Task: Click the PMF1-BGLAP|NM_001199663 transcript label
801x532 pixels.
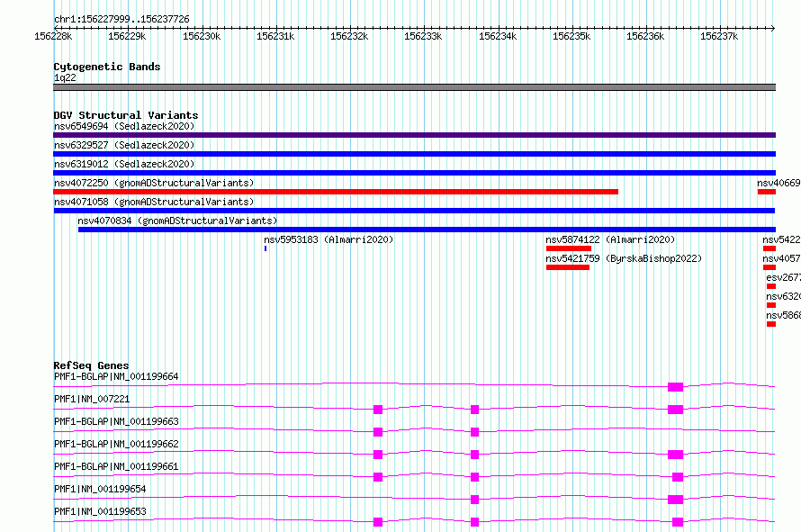Action: 116,421
